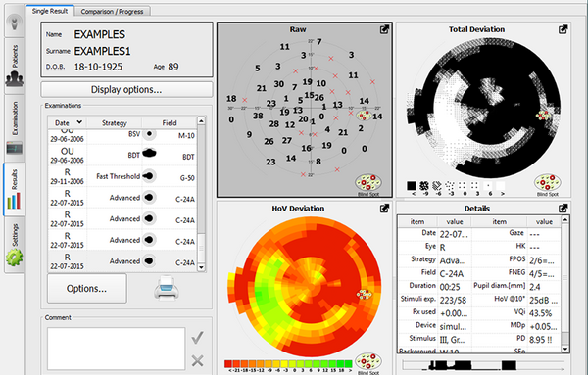588x375 pixels.
Task: Discard comment with X icon
Action: pos(197,360)
